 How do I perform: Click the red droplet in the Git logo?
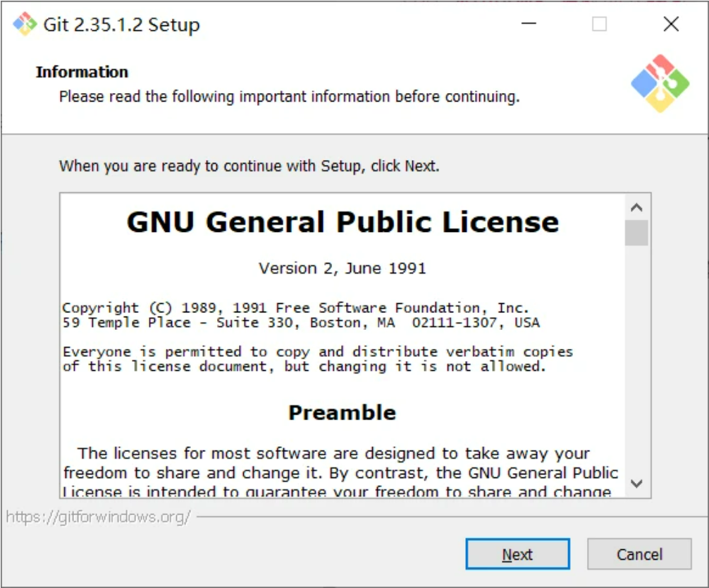[662, 66]
